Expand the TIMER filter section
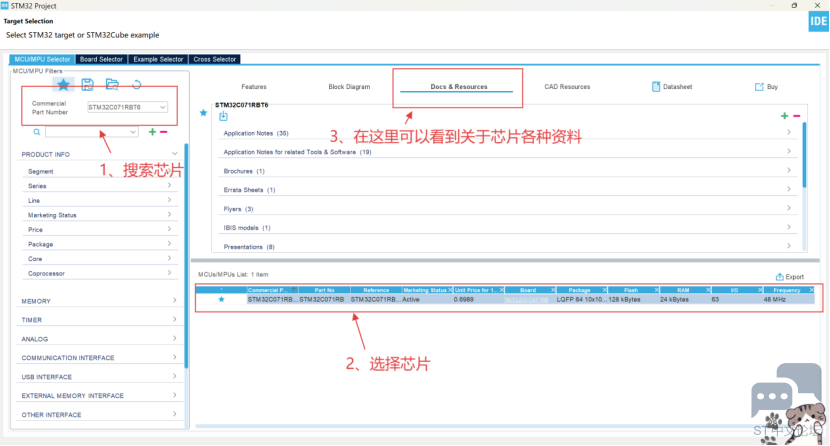Image resolution: width=830 pixels, height=446 pixels. click(174, 320)
